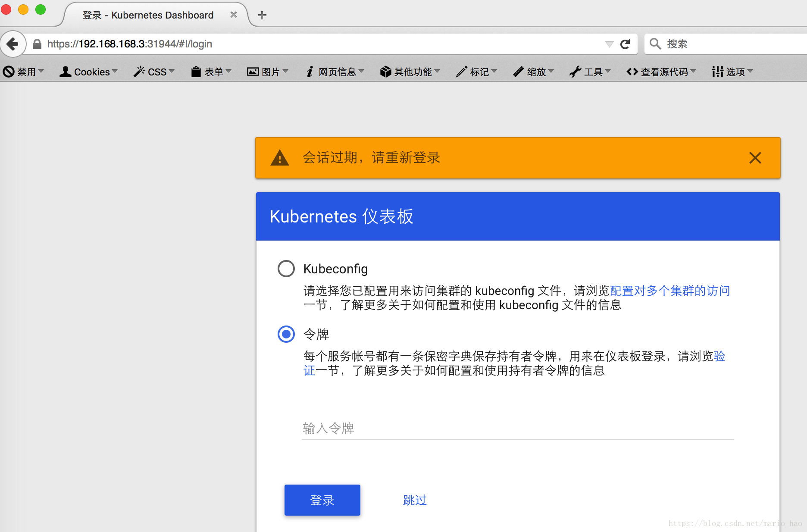Click the 查看源代码 angle brackets icon
Screen dimensions: 807x532
pyautogui.click(x=632, y=72)
